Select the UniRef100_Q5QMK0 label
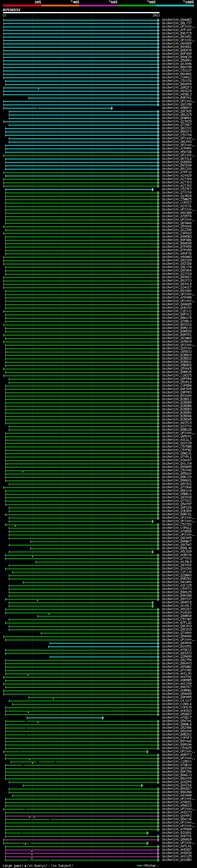Viewport: 197px width, 868px height. tap(177, 61)
